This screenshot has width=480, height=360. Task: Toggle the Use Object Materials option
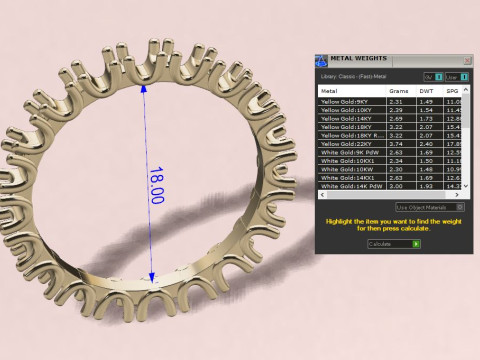pos(430,207)
